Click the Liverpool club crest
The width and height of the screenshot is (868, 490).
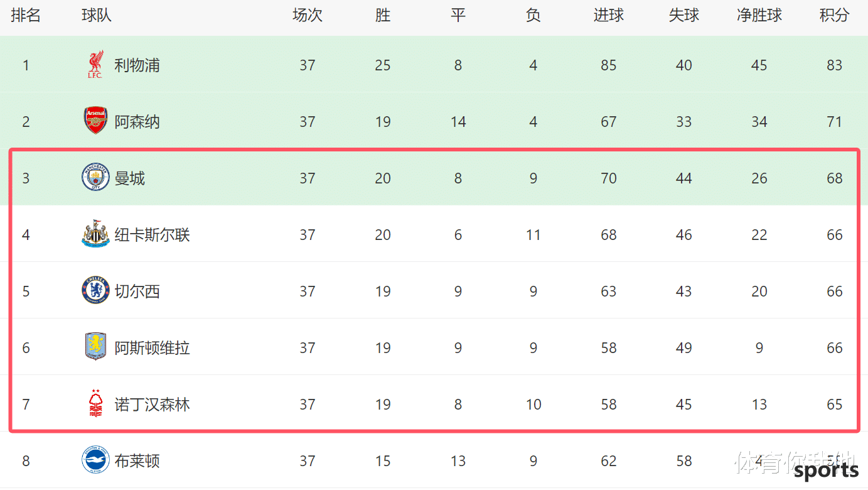(x=95, y=65)
